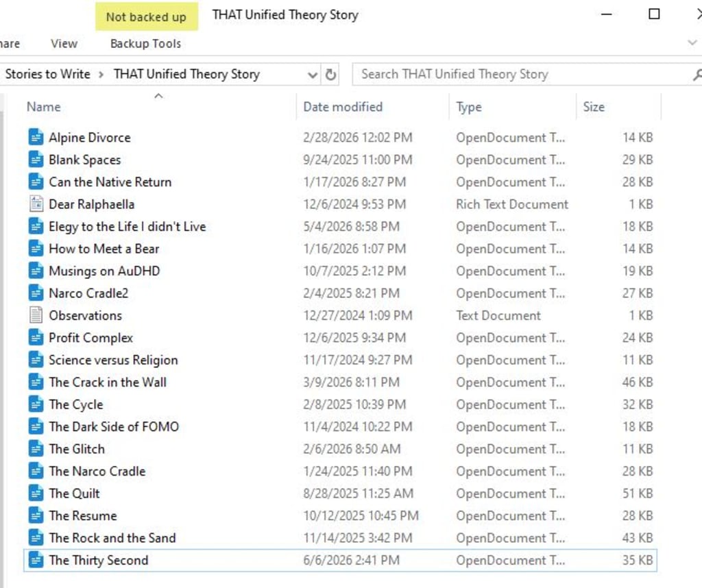Screen dimensions: 702x588
Task: Click the Elegy to the Life file icon
Action: click(36, 226)
